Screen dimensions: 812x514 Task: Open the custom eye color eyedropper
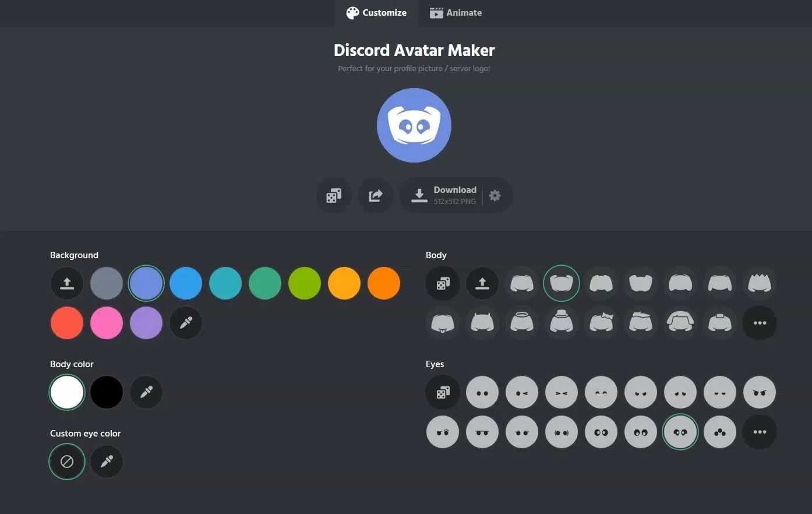pyautogui.click(x=107, y=462)
